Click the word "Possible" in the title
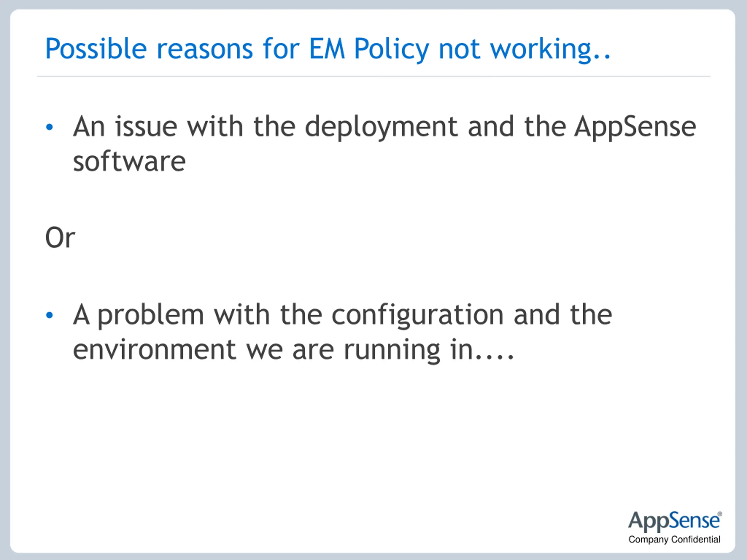747x560 pixels. click(x=96, y=49)
